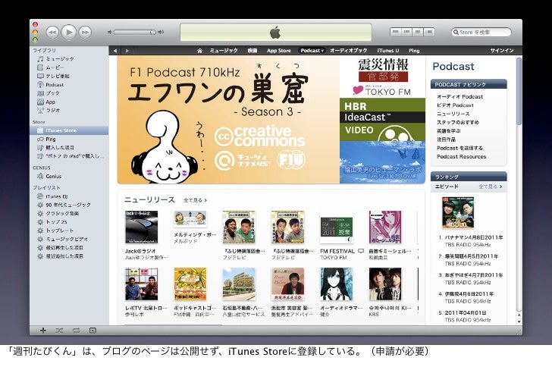This screenshot has height=392, width=552.
Task: Go back with the store back arrow
Action: click(x=115, y=51)
